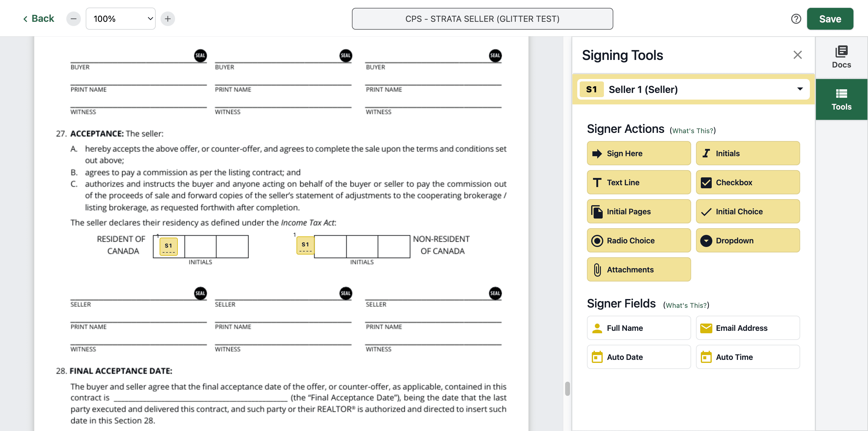The image size is (868, 431).
Task: Insert the Auto Date signer field
Action: [638, 357]
